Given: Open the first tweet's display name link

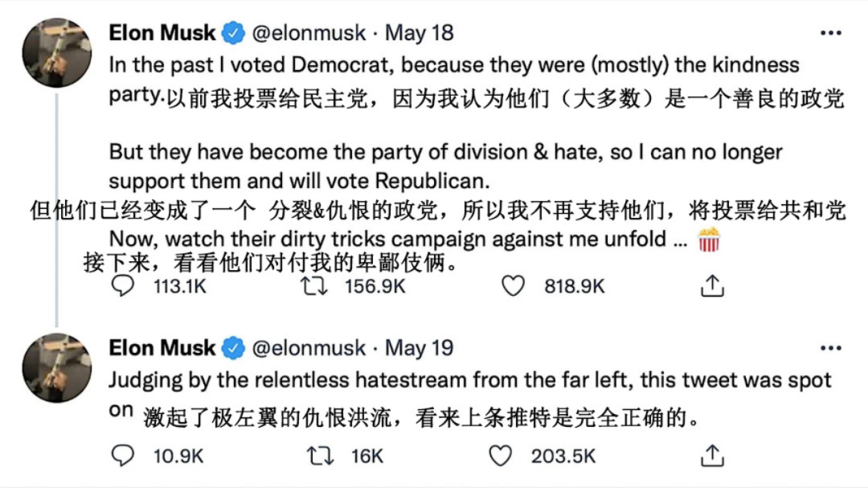Looking at the screenshot, I should click(x=162, y=33).
